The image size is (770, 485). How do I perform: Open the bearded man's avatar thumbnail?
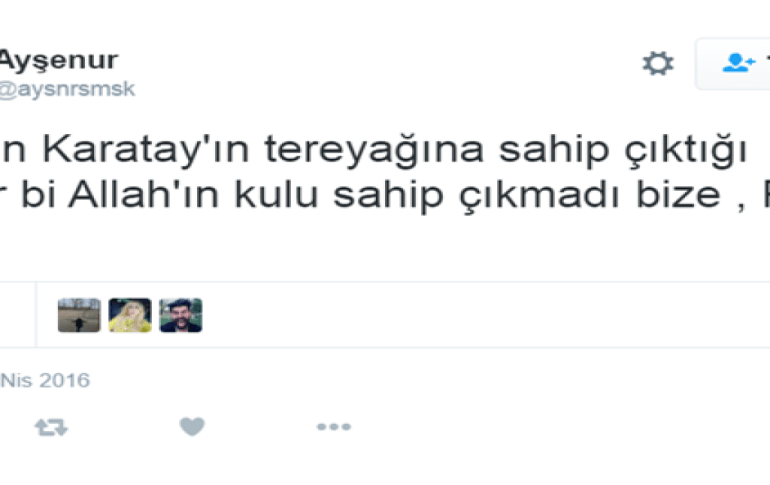click(x=181, y=315)
